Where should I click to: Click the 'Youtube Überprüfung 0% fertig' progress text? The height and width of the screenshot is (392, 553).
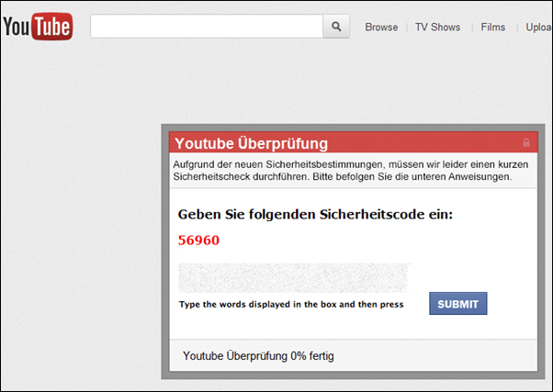pyautogui.click(x=258, y=356)
